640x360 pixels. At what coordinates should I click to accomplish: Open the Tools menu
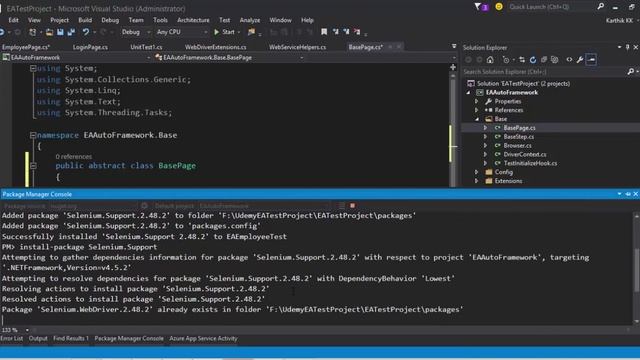pyautogui.click(x=160, y=20)
